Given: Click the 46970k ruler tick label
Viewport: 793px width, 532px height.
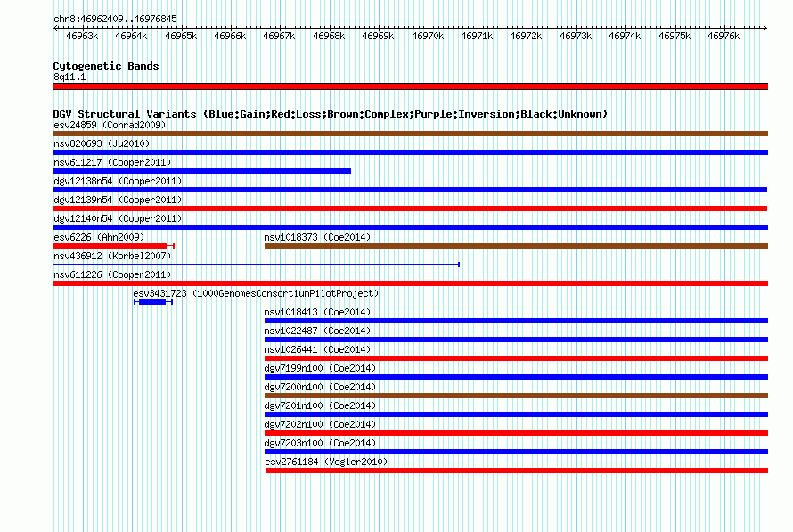Looking at the screenshot, I should point(428,36).
